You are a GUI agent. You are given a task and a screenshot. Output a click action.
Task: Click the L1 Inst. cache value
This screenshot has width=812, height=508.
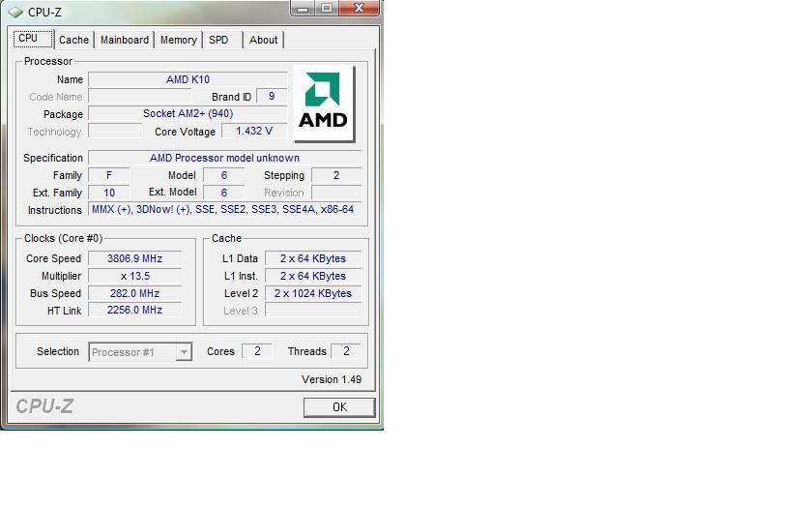click(x=313, y=276)
